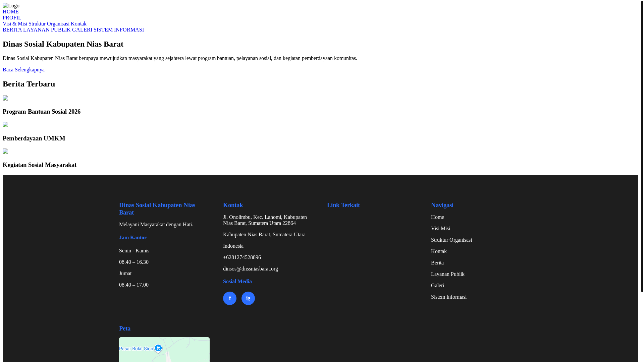Open the Instagram 'ig' social icon

click(248, 298)
